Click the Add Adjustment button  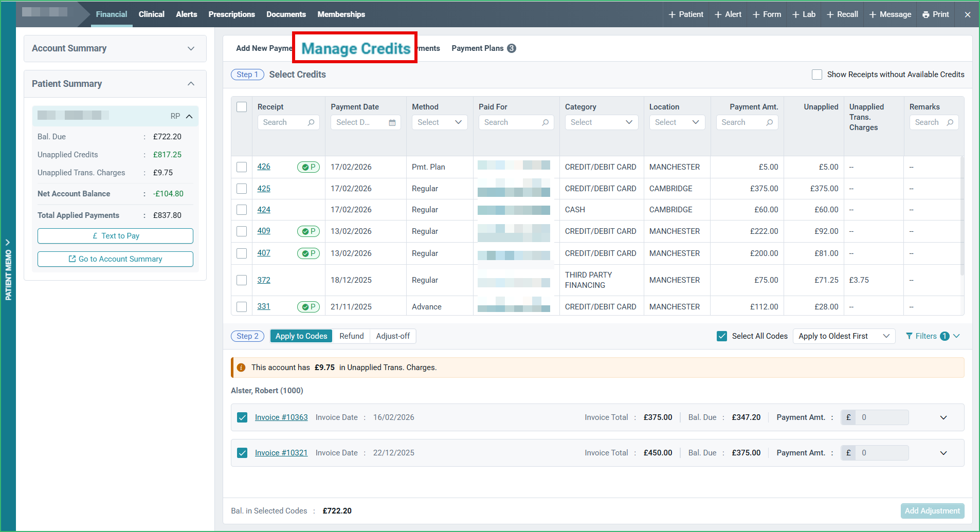[x=932, y=511]
